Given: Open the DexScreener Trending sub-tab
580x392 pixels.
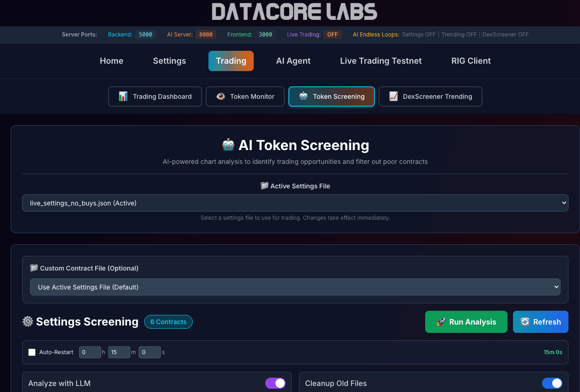Looking at the screenshot, I should pos(430,96).
